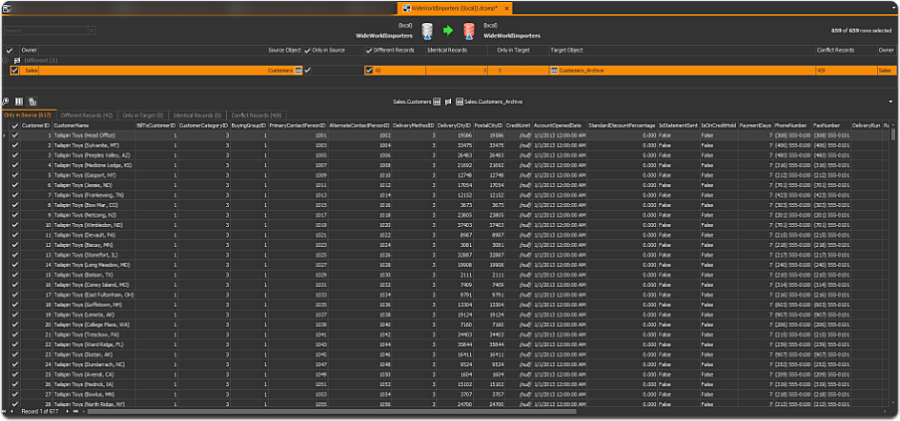Click the magnifier find icon above tabs

[x=6, y=101]
